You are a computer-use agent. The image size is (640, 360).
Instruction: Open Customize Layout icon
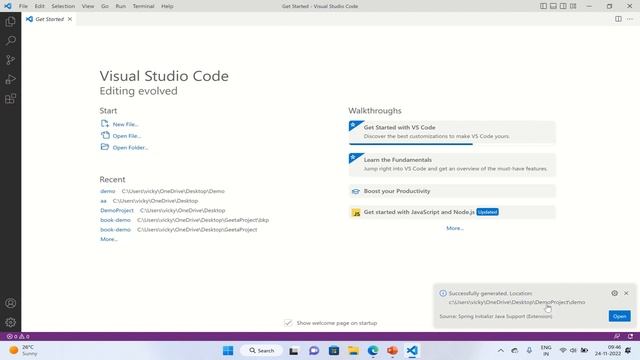(573, 6)
